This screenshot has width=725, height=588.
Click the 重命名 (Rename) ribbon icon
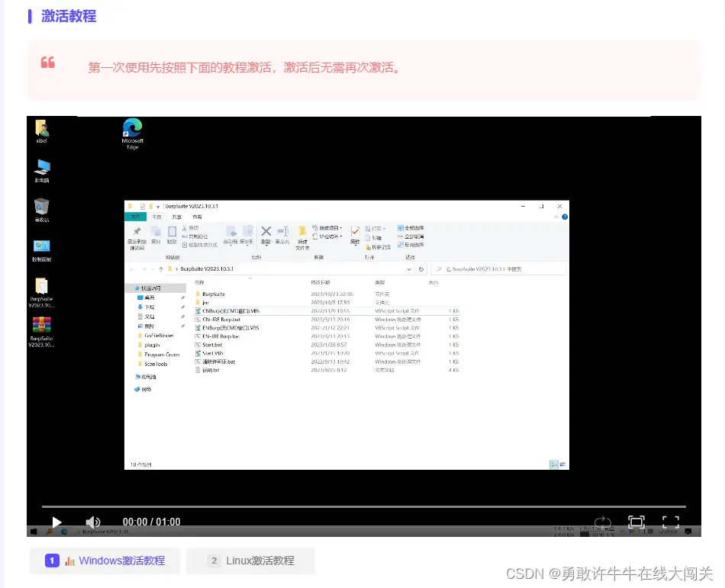pyautogui.click(x=282, y=235)
